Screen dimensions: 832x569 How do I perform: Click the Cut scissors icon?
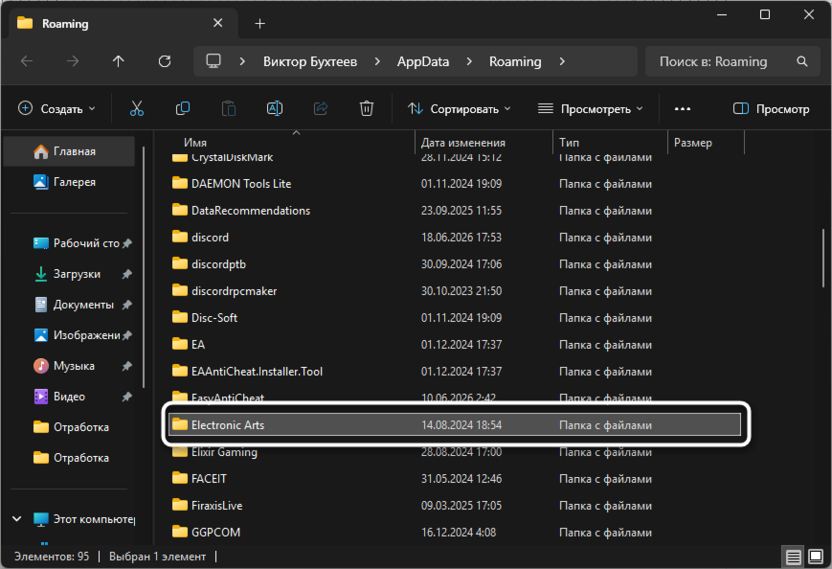(x=137, y=109)
